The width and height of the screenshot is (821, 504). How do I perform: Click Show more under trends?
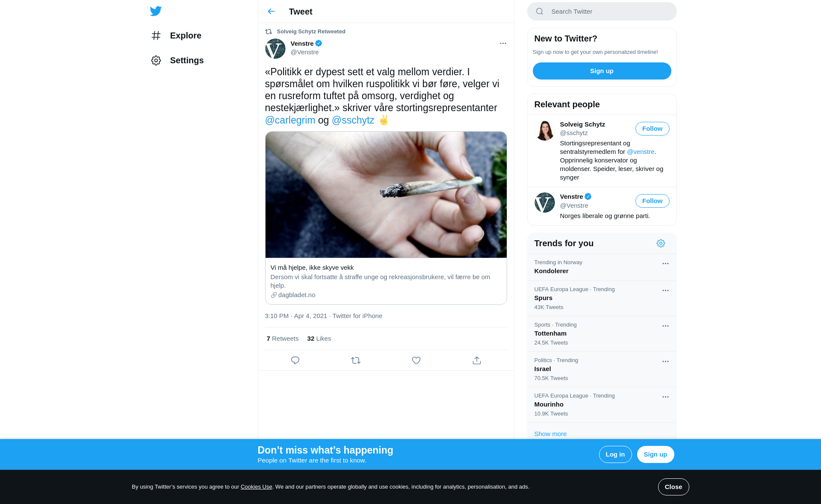550,434
